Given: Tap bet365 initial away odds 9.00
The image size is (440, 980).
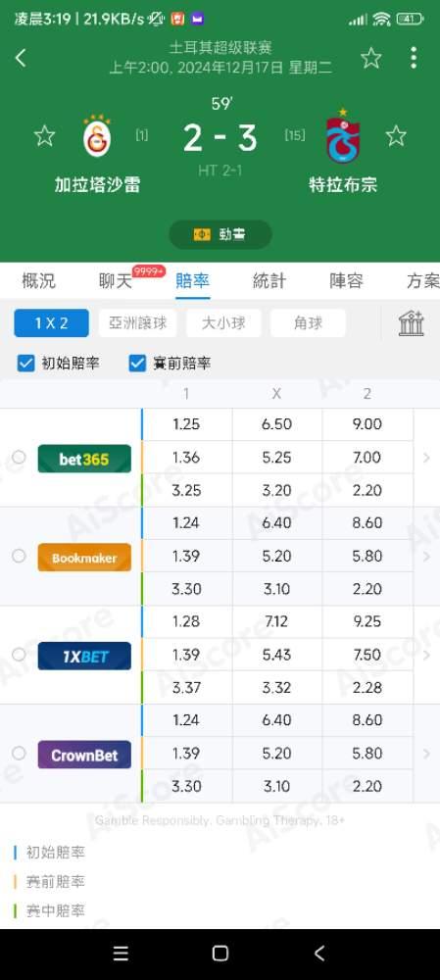Looking at the screenshot, I should click(x=367, y=424).
